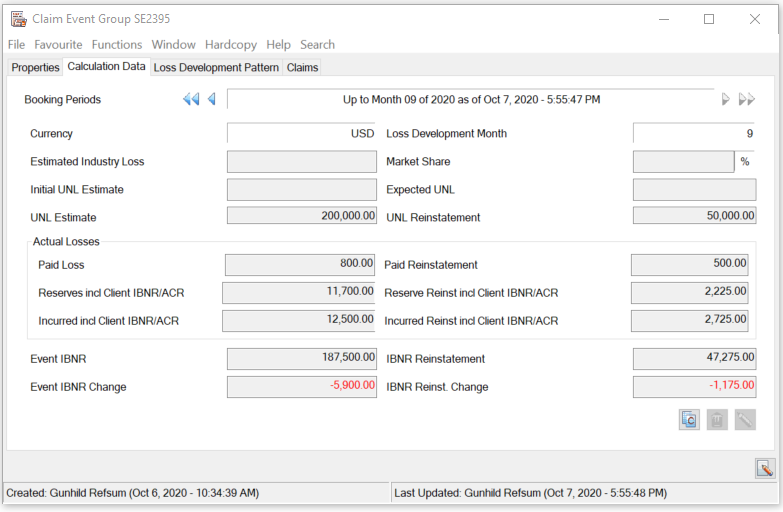Click the copy calculation icon button
The height and width of the screenshot is (512, 783).
(689, 420)
